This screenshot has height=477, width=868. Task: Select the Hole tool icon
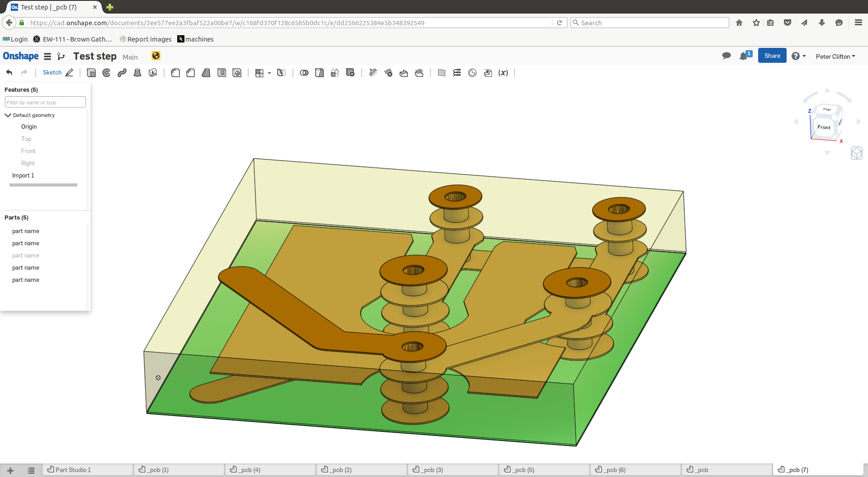pos(237,73)
